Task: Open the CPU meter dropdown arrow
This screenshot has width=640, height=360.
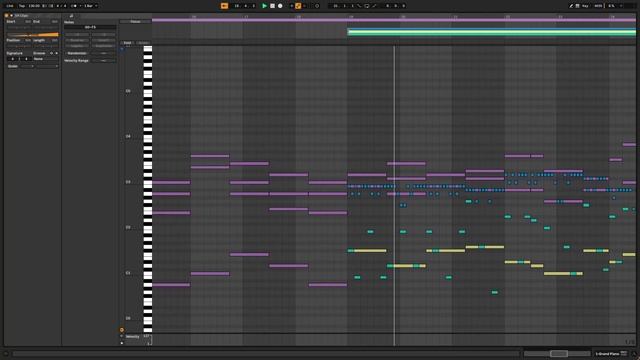Action: pos(621,6)
